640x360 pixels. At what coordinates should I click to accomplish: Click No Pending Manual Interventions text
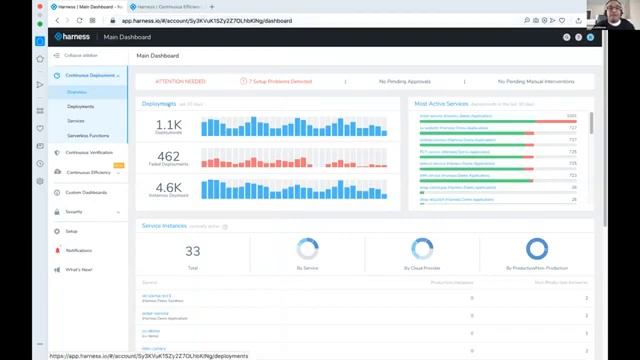536,81
